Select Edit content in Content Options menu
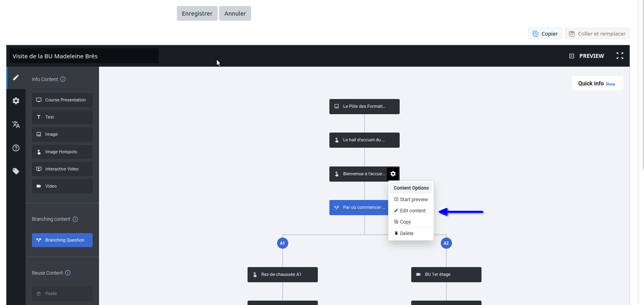The width and height of the screenshot is (644, 305). tap(412, 211)
